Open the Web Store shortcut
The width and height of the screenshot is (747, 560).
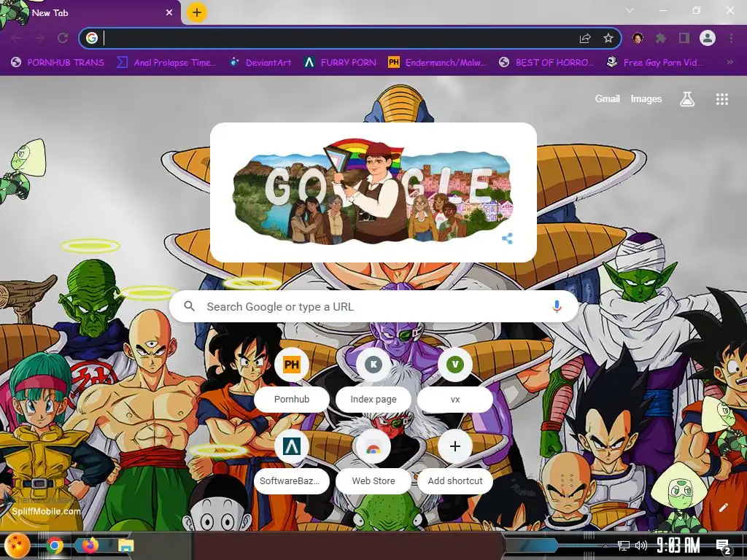click(x=373, y=463)
